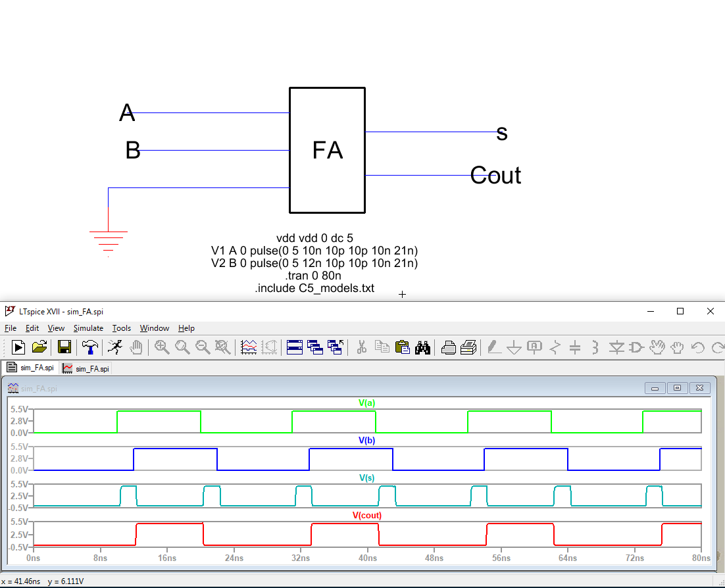Select the Place Resistor tool

[555, 347]
